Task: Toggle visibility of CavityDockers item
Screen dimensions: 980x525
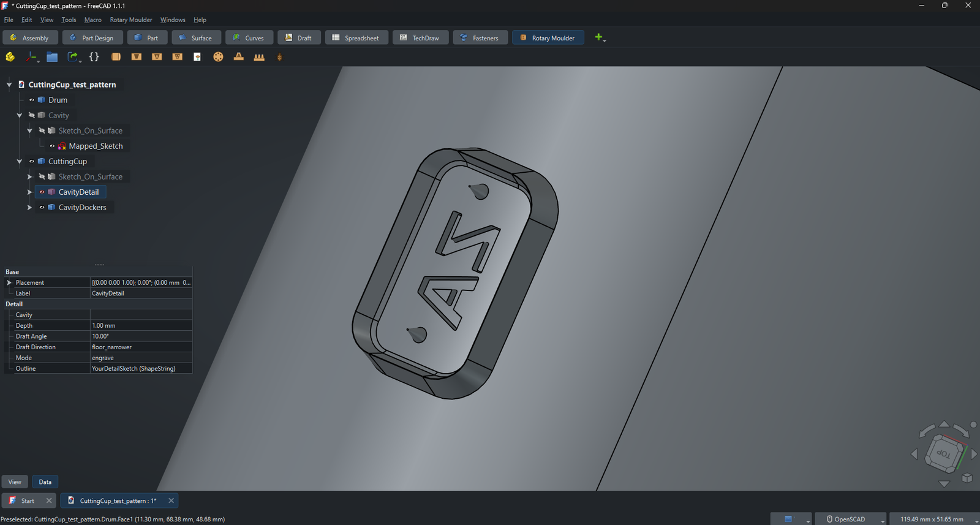Action: point(42,207)
